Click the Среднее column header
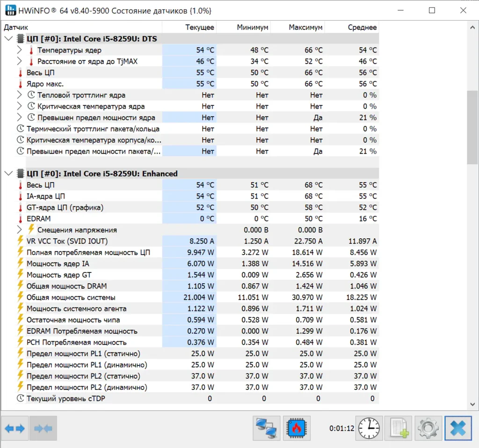The width and height of the screenshot is (479, 448). click(352, 27)
